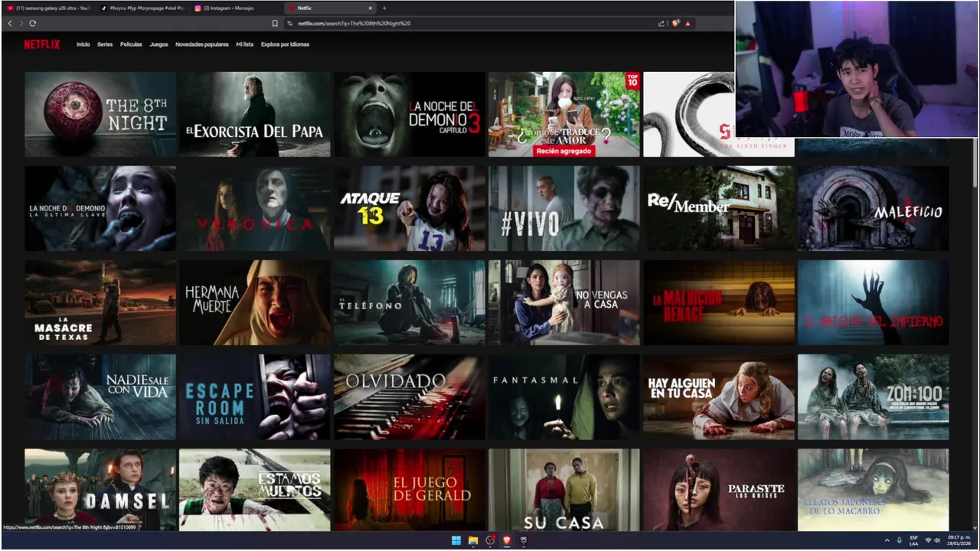Open the Olvidado thumbnail
Image resolution: width=980 pixels, height=551 pixels.
pyautogui.click(x=410, y=396)
